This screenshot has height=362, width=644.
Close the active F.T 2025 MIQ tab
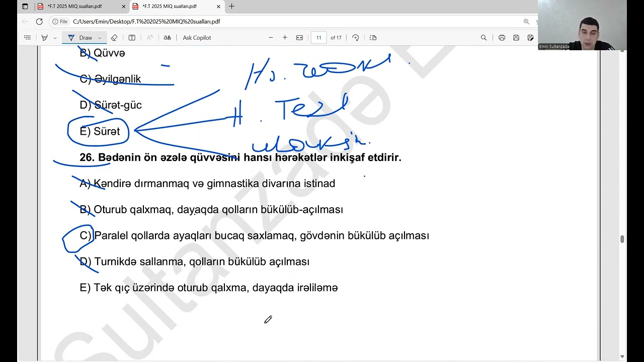[218, 7]
